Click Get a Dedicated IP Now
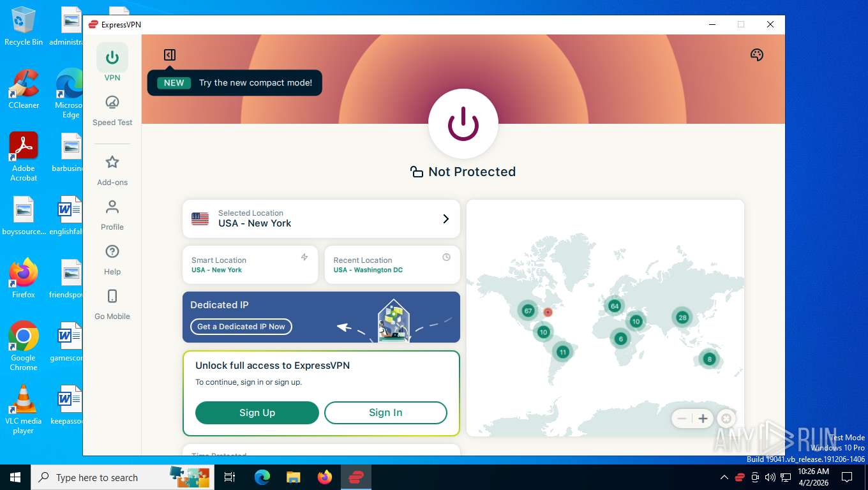This screenshot has width=868, height=490. (241, 327)
